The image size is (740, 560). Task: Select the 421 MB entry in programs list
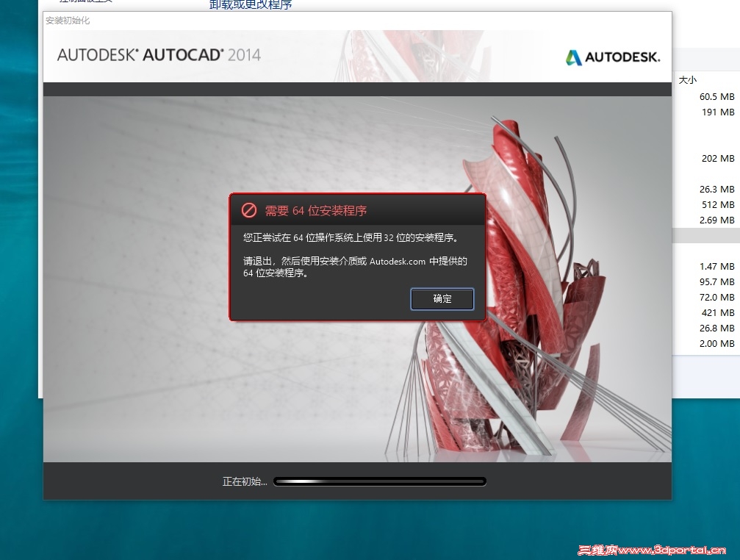(718, 313)
